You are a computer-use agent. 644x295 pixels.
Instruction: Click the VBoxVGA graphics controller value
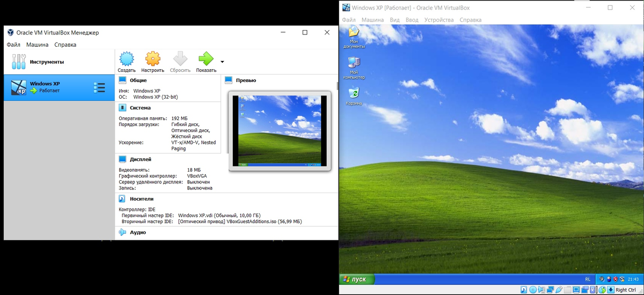[198, 175]
